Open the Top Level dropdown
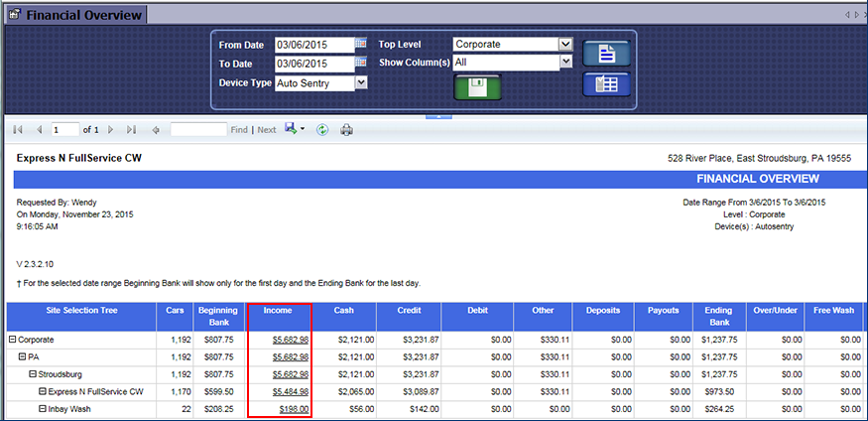Image resolution: width=868 pixels, height=421 pixels. point(565,44)
